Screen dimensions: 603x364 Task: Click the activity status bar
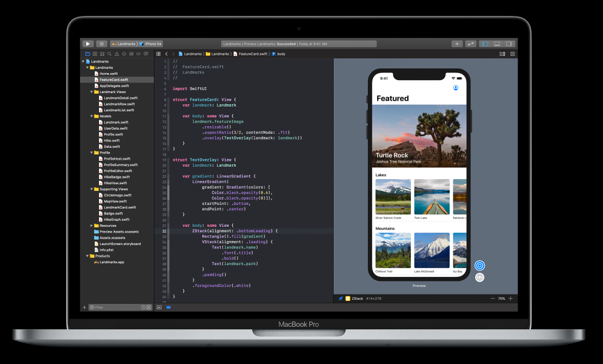point(298,44)
